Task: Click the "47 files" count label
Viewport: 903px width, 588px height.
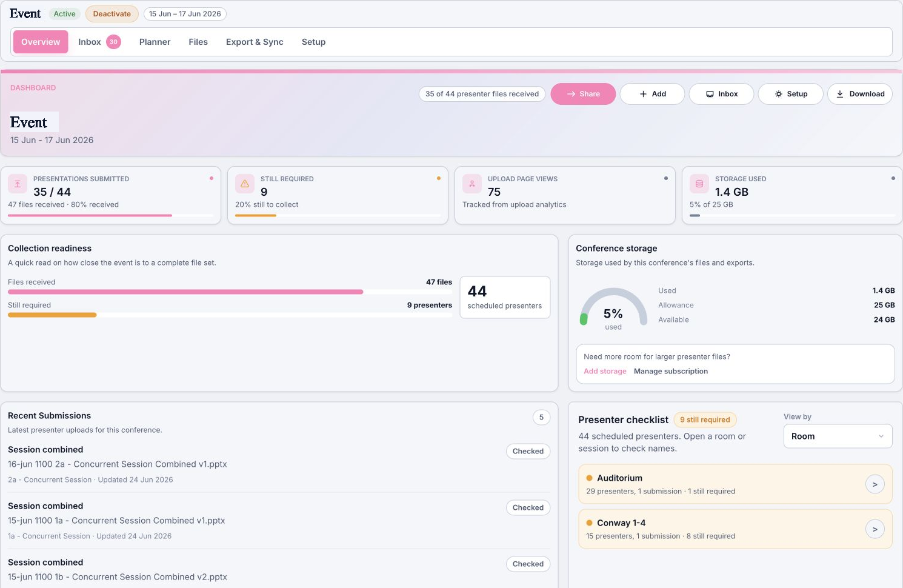Action: [439, 282]
